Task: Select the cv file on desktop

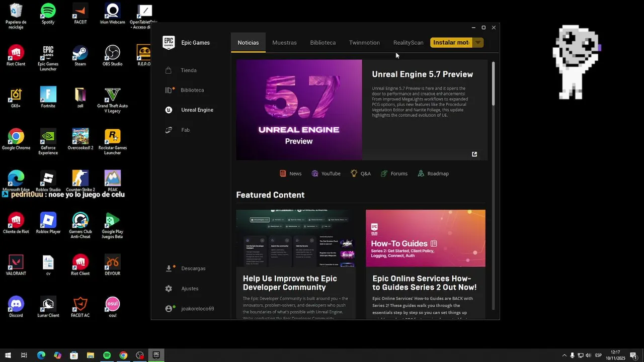Action: [48, 265]
